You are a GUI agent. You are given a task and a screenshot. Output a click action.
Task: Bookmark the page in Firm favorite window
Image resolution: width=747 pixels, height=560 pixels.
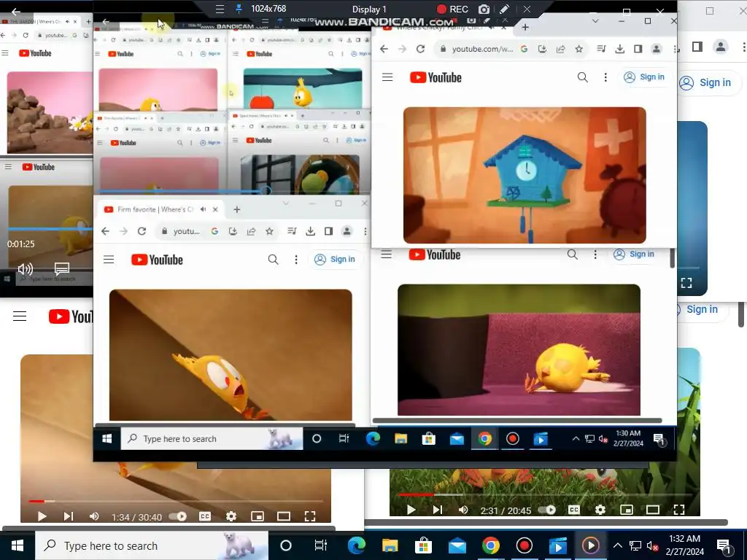tap(270, 231)
